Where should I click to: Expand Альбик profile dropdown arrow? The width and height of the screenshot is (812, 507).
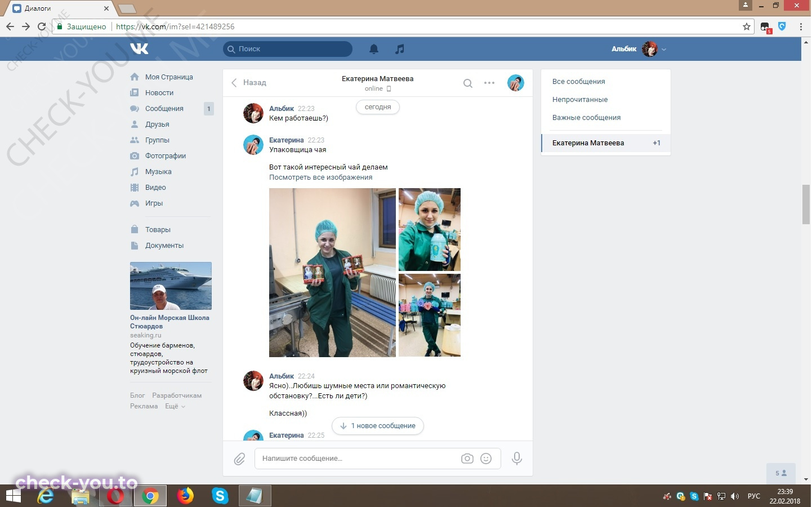point(664,50)
